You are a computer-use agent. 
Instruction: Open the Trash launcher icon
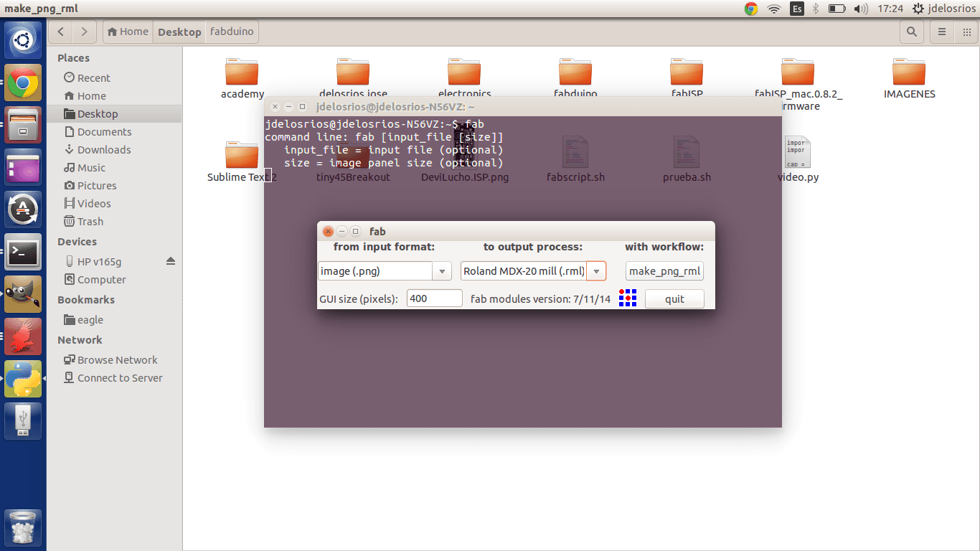[23, 529]
